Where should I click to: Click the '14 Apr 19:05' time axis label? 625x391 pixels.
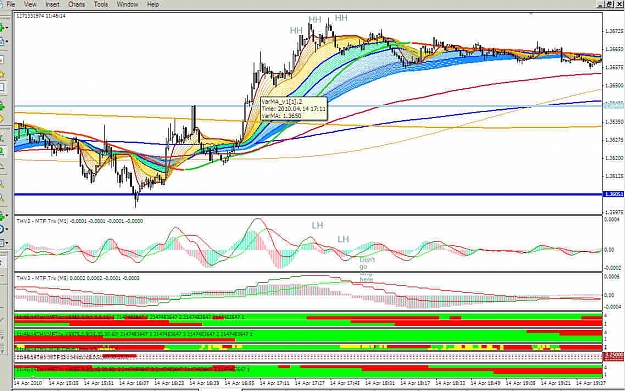(521, 383)
